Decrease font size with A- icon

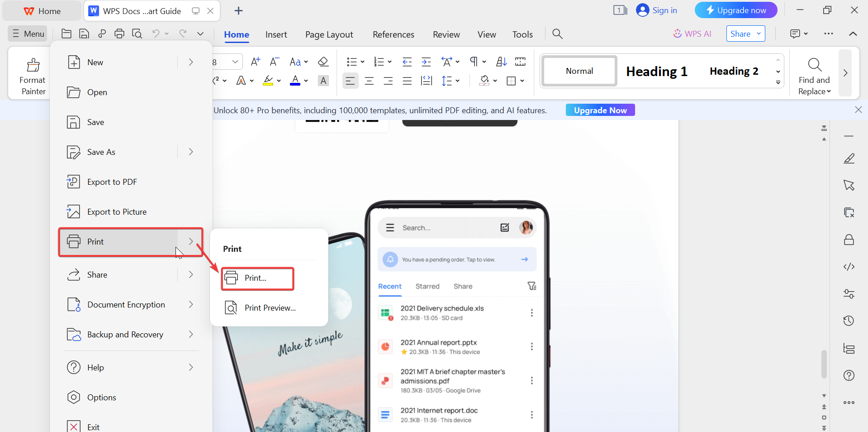[275, 62]
